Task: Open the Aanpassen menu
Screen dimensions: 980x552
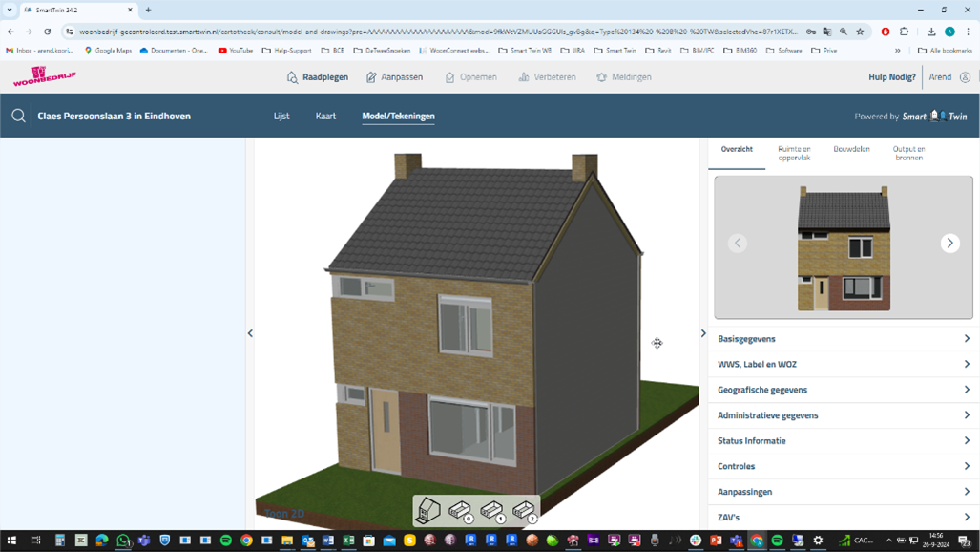Action: [394, 77]
